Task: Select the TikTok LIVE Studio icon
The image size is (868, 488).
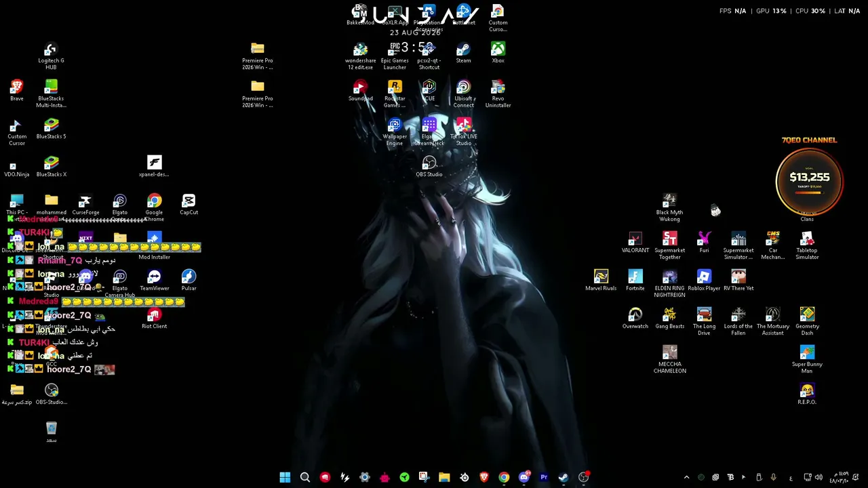Action: 464,132
